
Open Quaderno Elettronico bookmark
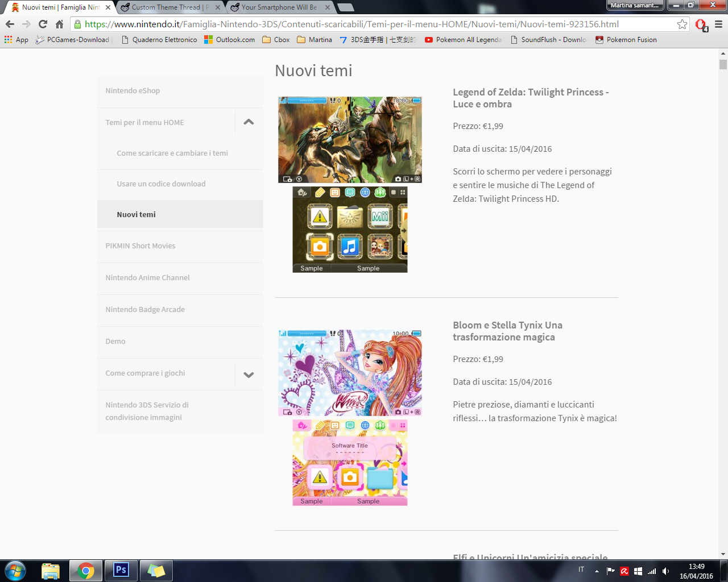159,40
